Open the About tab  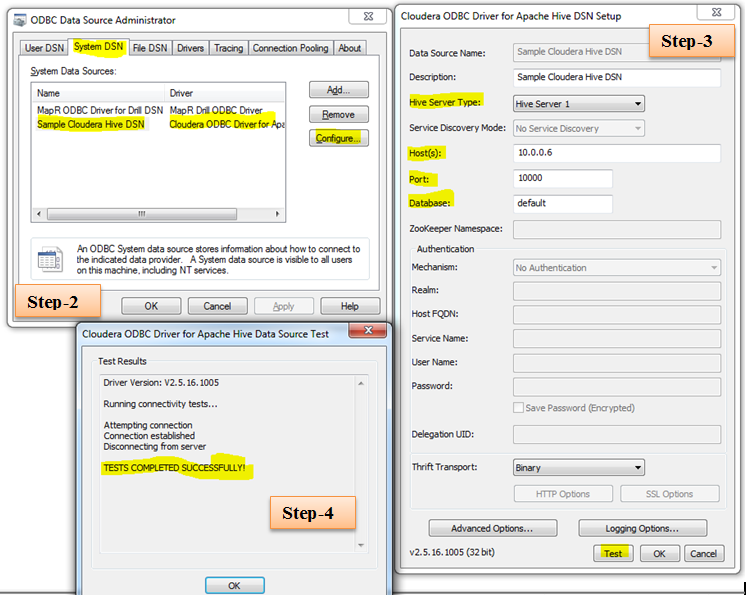tap(350, 48)
